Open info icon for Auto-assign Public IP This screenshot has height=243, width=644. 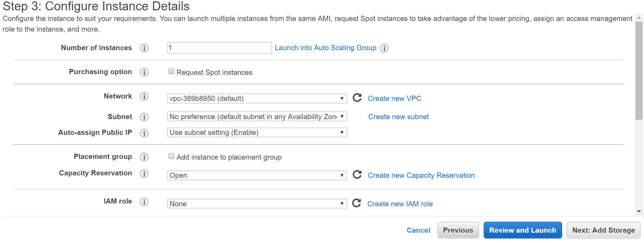pyautogui.click(x=144, y=133)
